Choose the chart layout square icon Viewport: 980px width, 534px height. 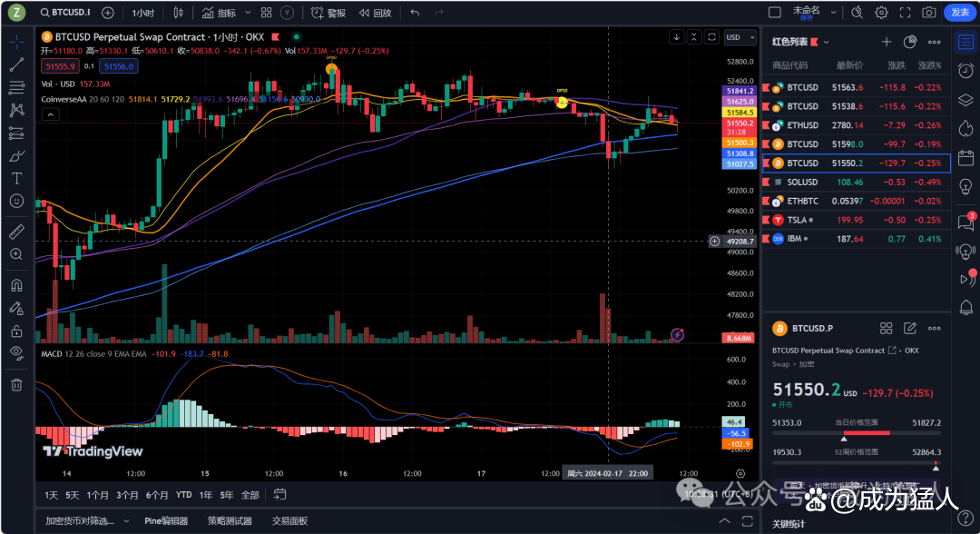click(774, 13)
